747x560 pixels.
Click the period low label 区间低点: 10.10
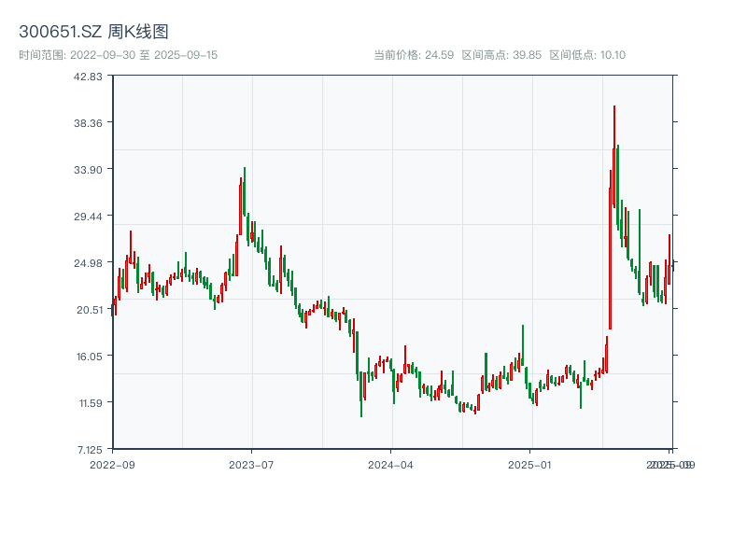(x=587, y=55)
